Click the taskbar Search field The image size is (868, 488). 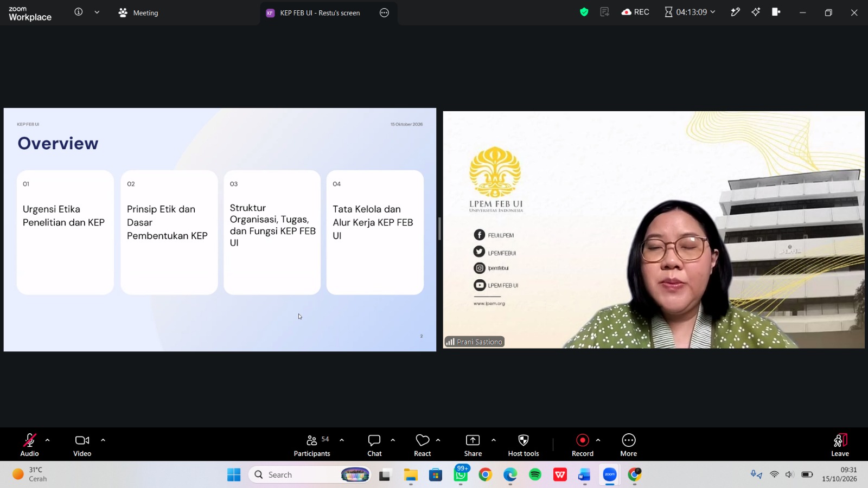point(310,475)
